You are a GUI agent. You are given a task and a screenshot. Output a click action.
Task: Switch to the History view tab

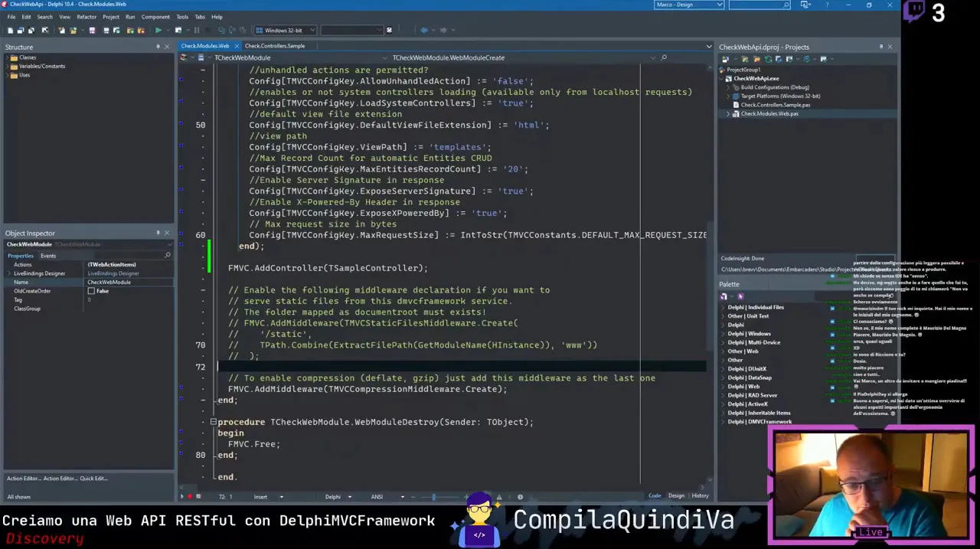701,495
